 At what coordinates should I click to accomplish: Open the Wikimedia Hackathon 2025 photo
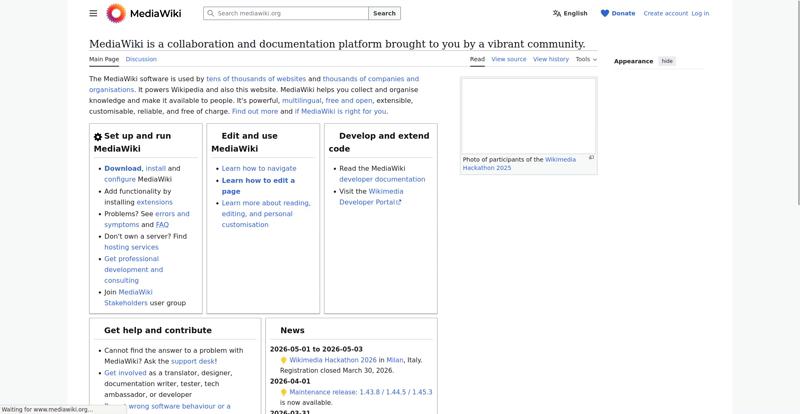click(528, 115)
